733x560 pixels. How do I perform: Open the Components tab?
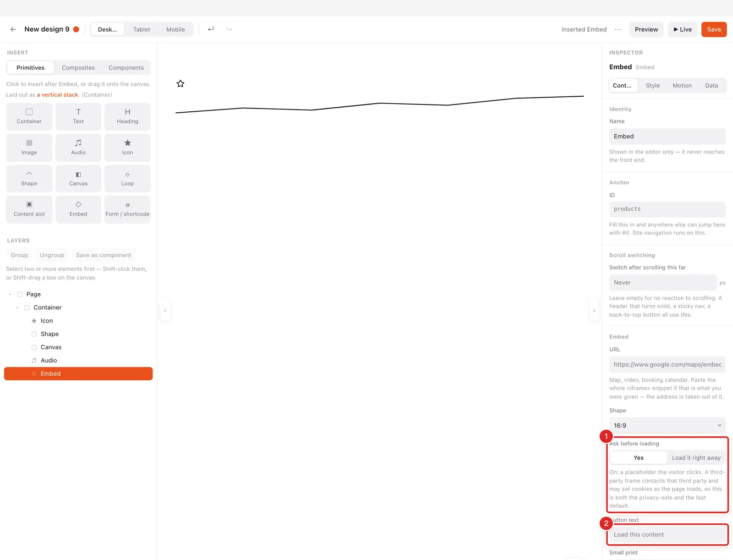(x=126, y=68)
